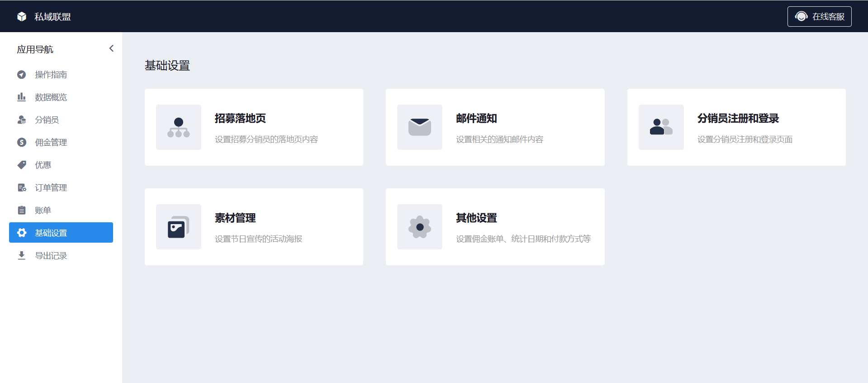868x383 pixels.
Task: Click the image gallery icon on 素材管理 card
Action: [x=179, y=227]
